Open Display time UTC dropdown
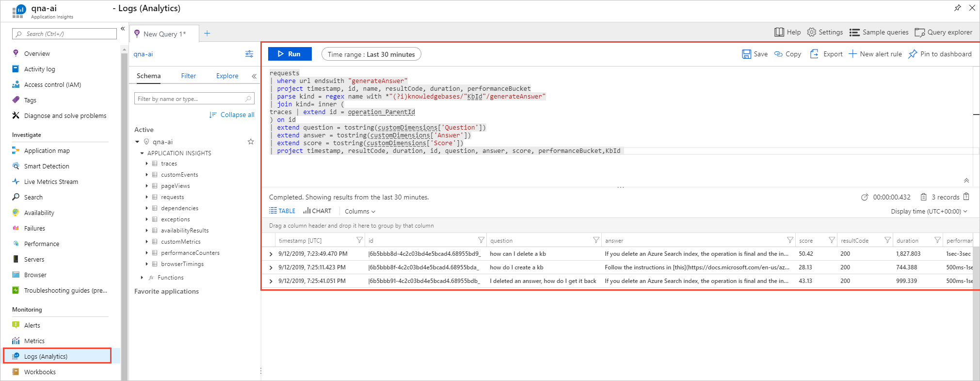This screenshot has width=980, height=381. pos(929,211)
